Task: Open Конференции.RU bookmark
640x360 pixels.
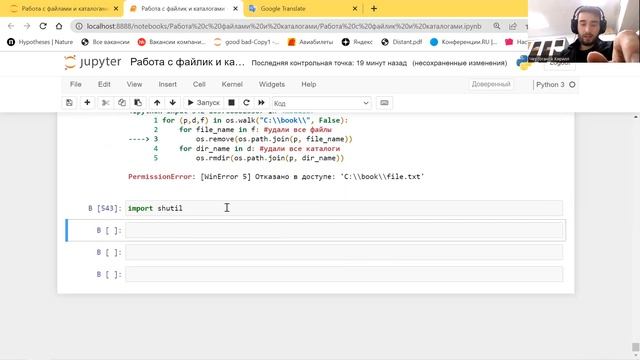Action: [x=464, y=42]
